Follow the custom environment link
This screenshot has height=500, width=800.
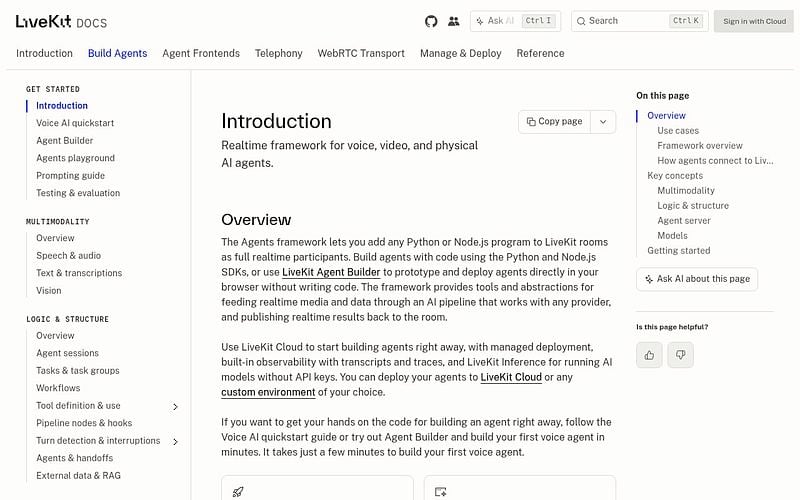(268, 392)
